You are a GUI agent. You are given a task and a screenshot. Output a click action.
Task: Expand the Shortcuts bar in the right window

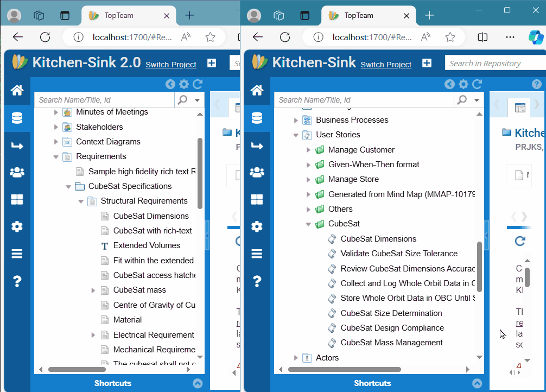click(x=477, y=383)
